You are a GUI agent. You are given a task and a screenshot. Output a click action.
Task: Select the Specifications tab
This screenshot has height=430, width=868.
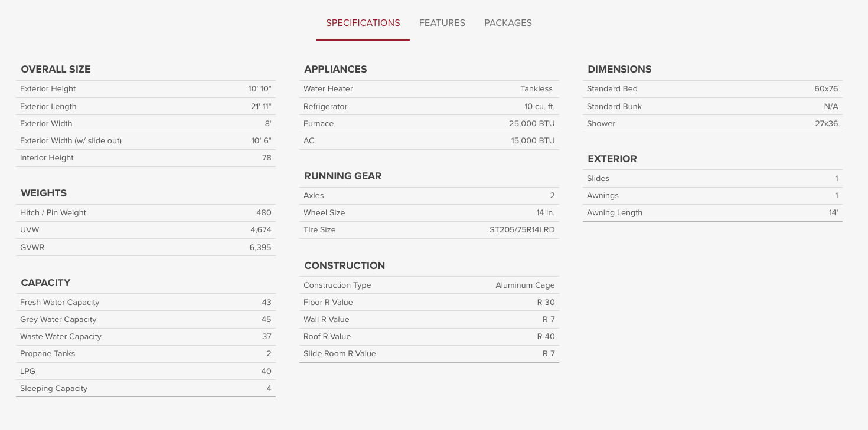(363, 23)
